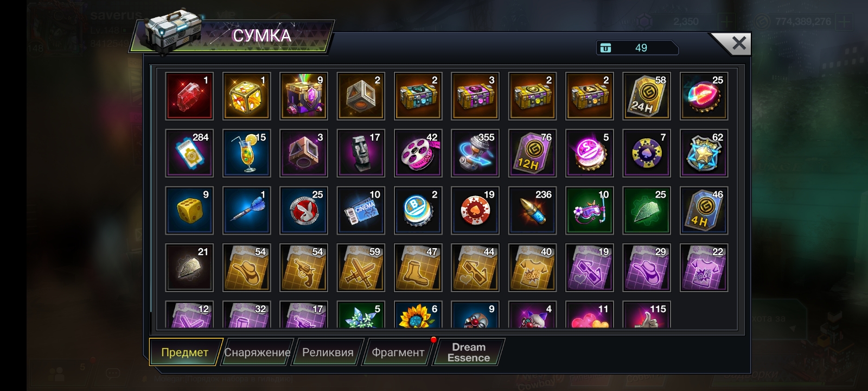Select the golden dice with count 1

(246, 96)
